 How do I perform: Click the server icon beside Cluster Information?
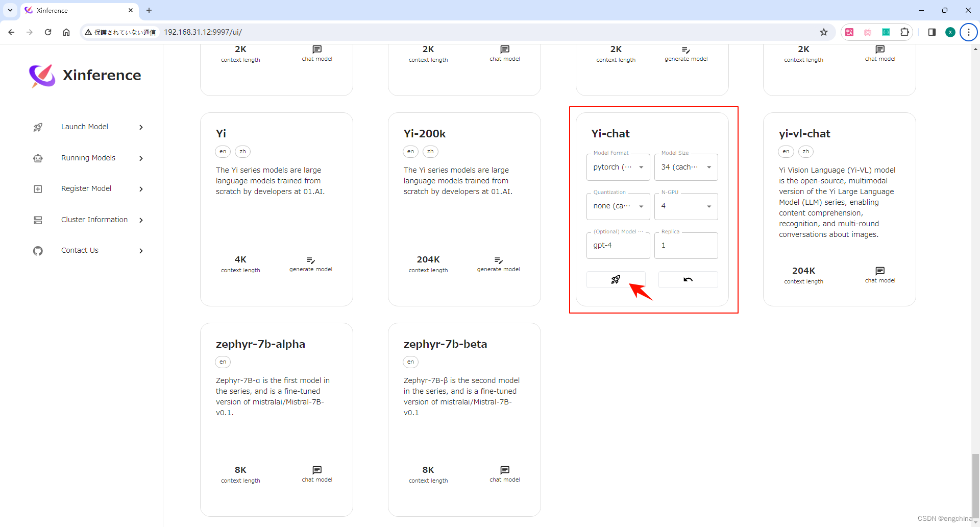click(x=38, y=220)
